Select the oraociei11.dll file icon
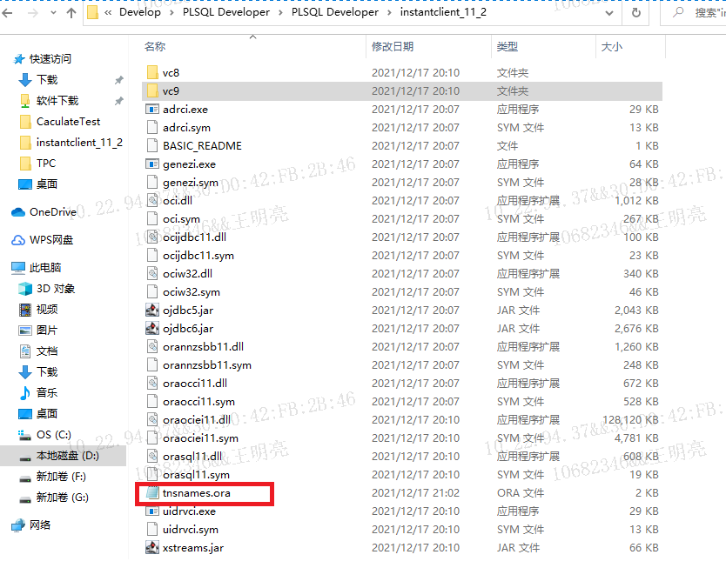Viewport: 726px width, 588px height. pyautogui.click(x=152, y=419)
